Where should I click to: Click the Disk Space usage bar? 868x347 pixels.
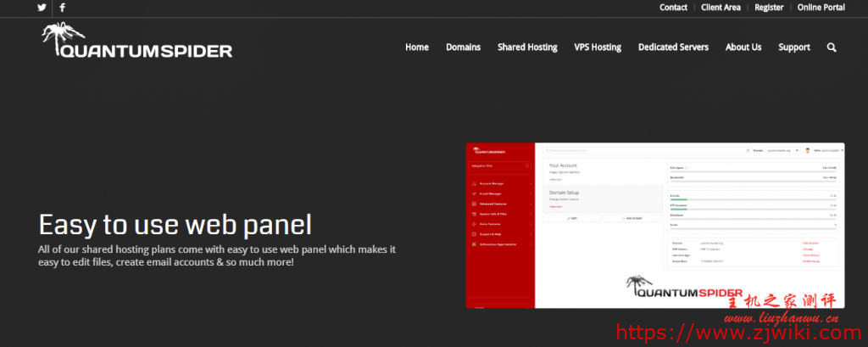pos(753,172)
